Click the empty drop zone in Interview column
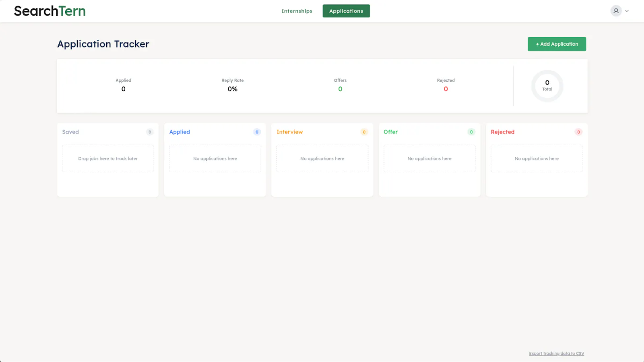 click(322, 158)
